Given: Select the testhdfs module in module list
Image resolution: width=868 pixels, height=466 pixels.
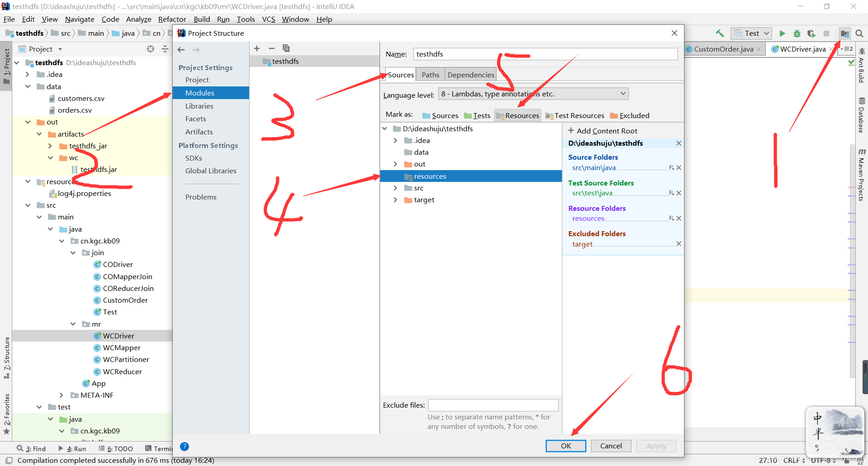Looking at the screenshot, I should pos(314,62).
